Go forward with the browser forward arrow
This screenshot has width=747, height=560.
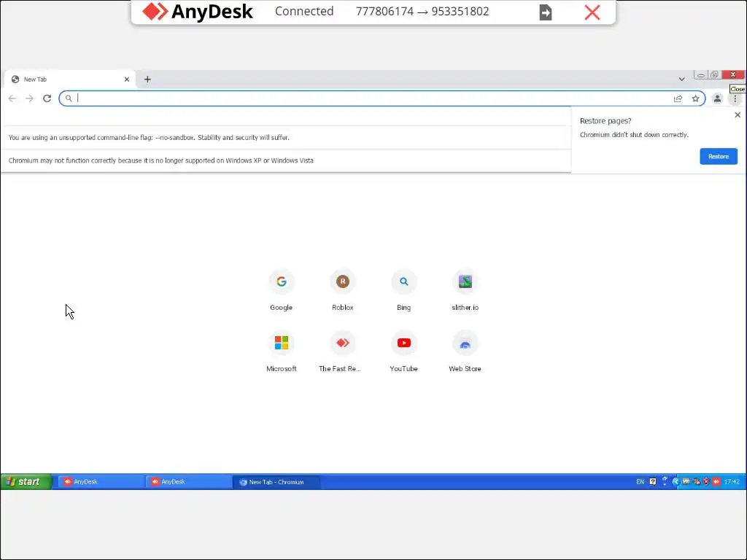pyautogui.click(x=29, y=98)
